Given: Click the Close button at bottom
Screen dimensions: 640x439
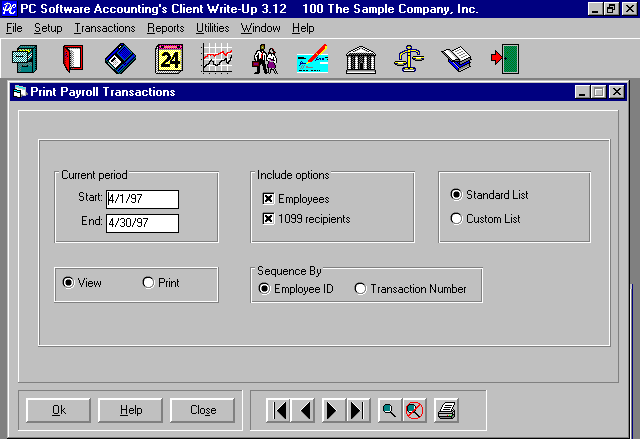Looking at the screenshot, I should tap(203, 410).
